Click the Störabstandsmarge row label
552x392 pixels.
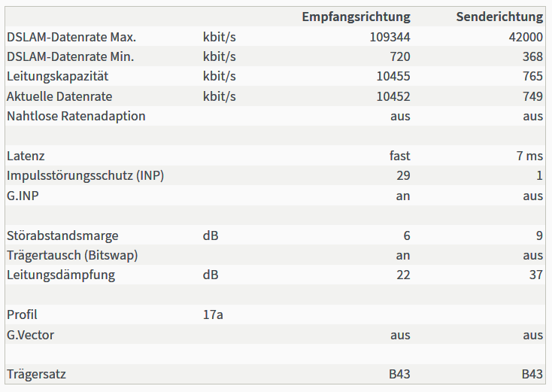tap(62, 236)
